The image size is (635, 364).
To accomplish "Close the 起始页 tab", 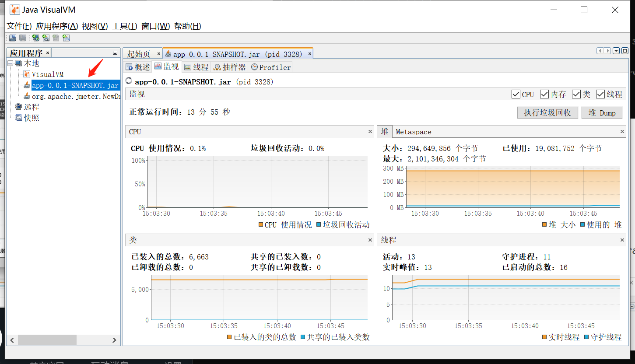I will 158,53.
